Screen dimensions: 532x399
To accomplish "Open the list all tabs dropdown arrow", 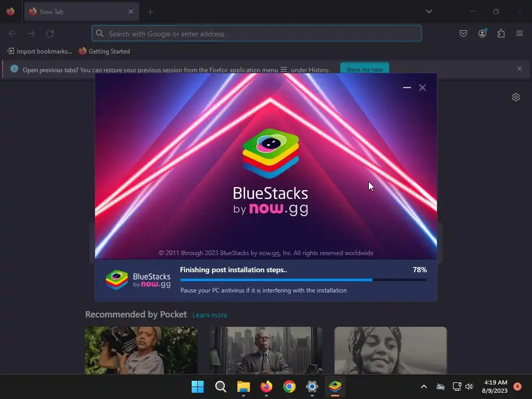I will point(429,11).
